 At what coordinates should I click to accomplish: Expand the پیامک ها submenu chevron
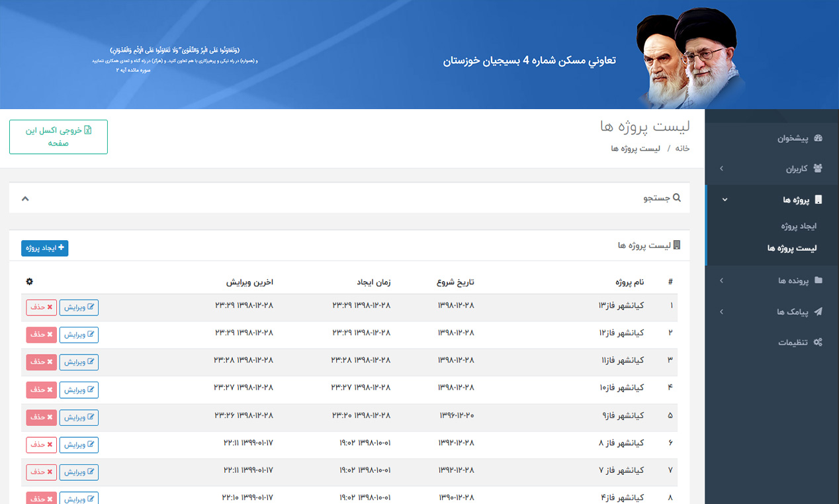(721, 312)
